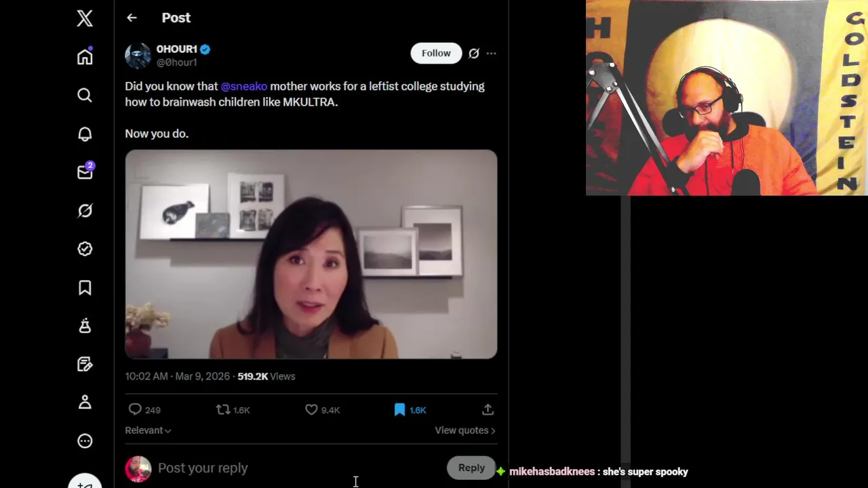Toggle the bookmark on this post
Image resolution: width=868 pixels, height=488 pixels.
point(399,409)
